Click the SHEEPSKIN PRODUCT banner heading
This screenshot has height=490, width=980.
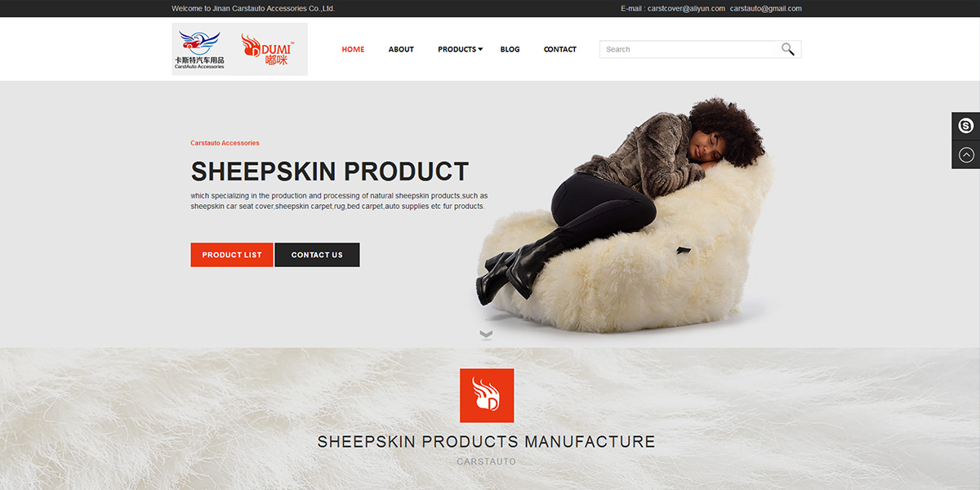point(330,171)
